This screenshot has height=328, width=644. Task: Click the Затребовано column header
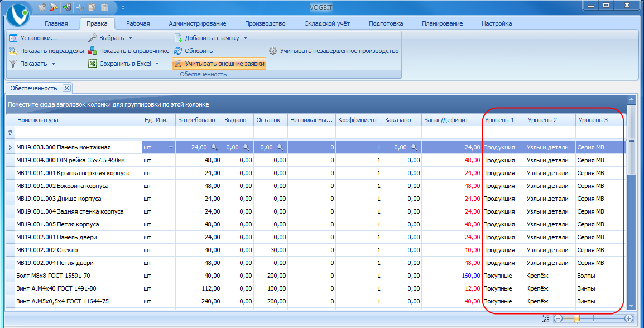199,120
